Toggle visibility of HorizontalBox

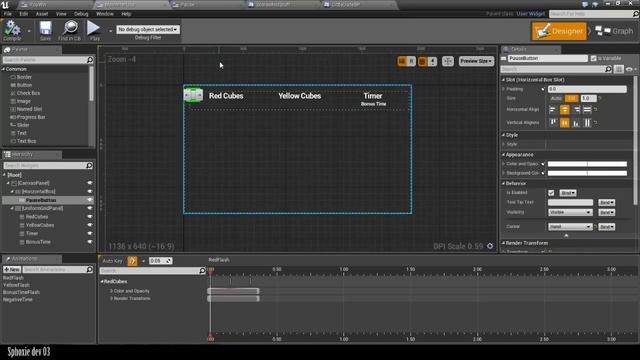point(89,191)
